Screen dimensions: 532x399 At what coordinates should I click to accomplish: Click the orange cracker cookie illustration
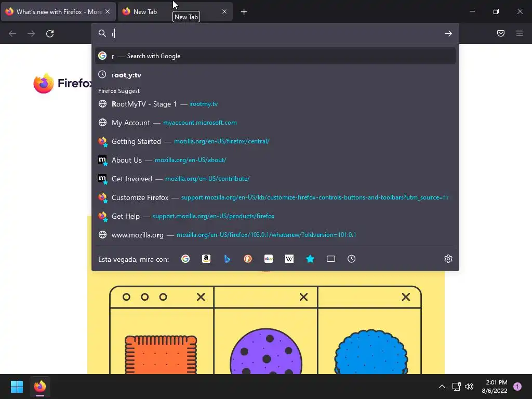pyautogui.click(x=161, y=354)
